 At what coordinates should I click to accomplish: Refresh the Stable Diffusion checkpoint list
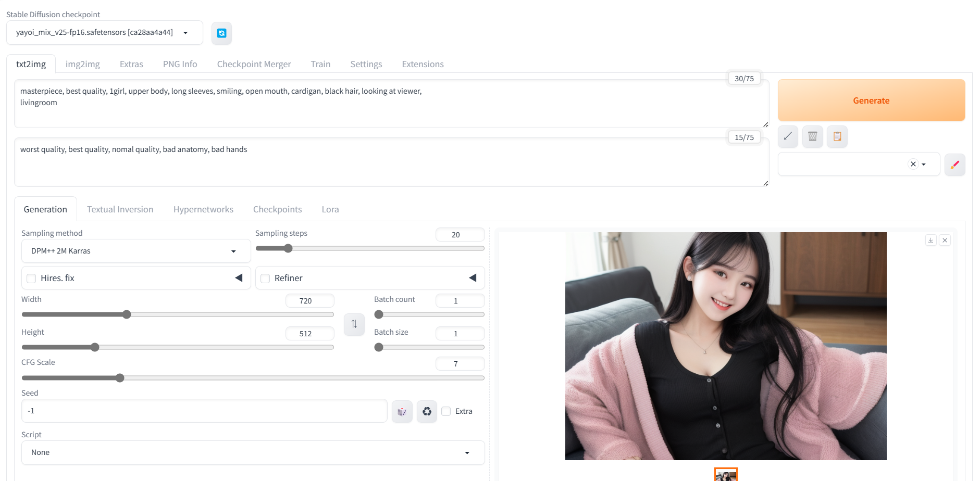tap(221, 33)
